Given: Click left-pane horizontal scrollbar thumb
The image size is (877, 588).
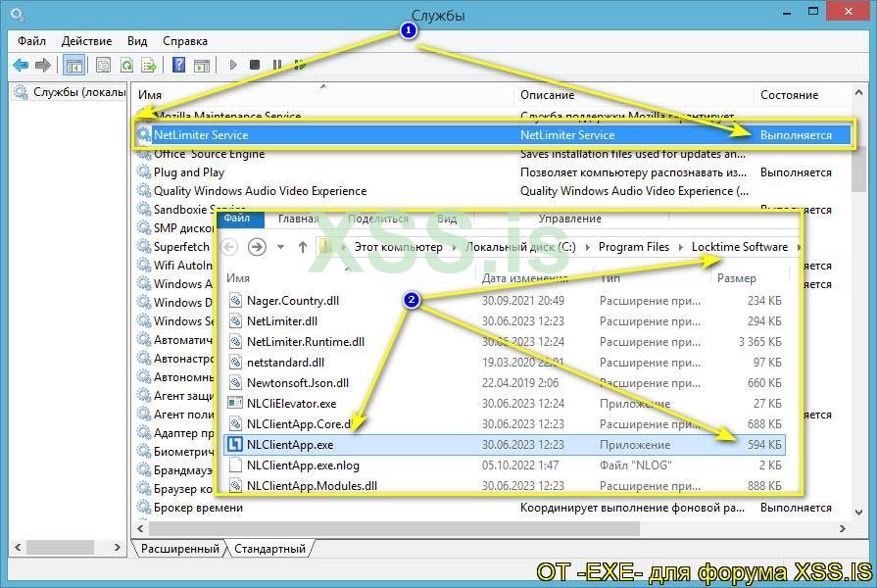Looking at the screenshot, I should 60,547.
